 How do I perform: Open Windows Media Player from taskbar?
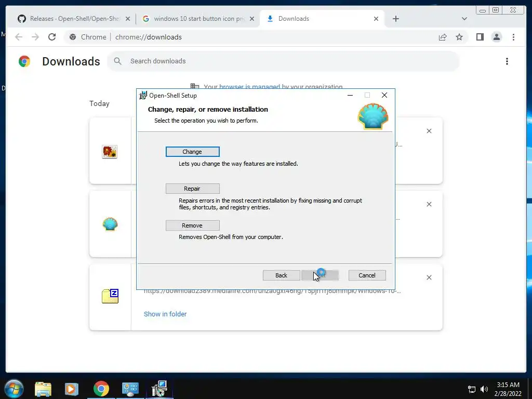click(72, 389)
